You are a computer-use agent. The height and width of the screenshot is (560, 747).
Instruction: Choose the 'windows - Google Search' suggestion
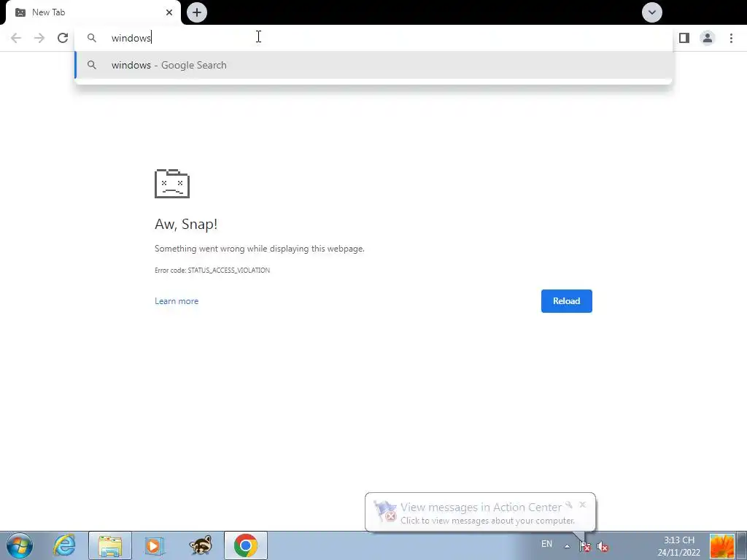point(373,65)
